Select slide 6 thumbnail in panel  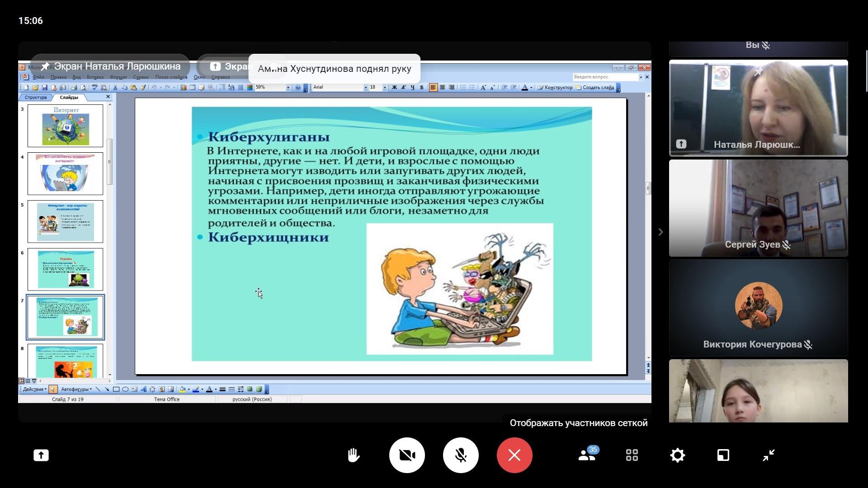coord(66,269)
